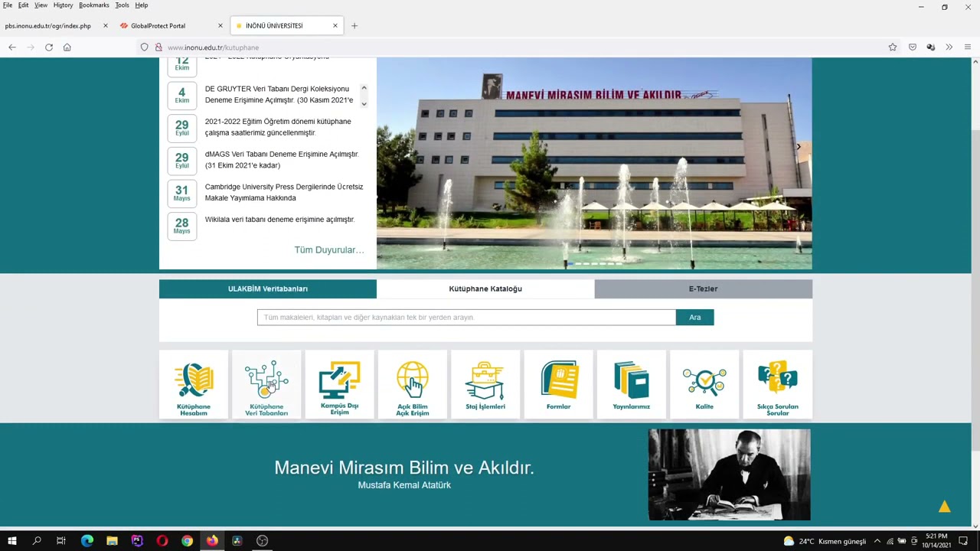Open Wikilala veri tabanı announcement
This screenshot has width=980, height=551.
(x=279, y=220)
